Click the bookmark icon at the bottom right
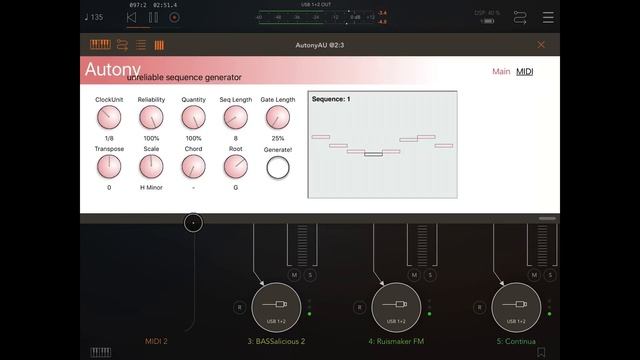 pos(541,352)
